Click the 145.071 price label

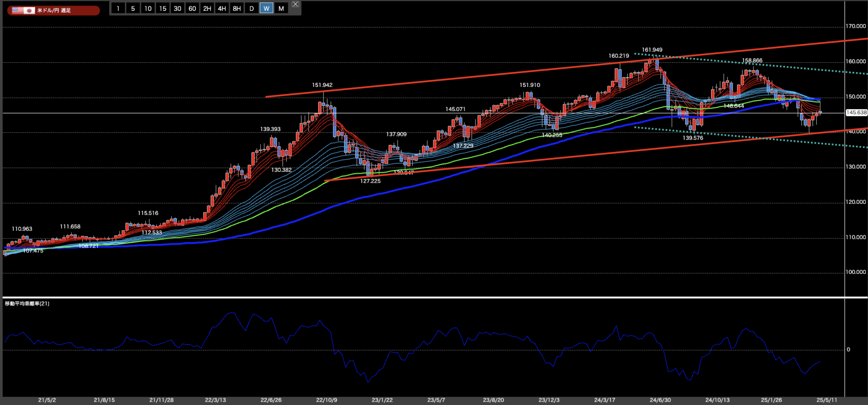[455, 109]
